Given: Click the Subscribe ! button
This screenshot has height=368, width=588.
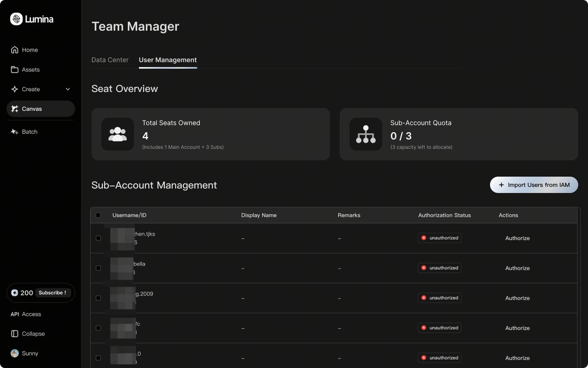Looking at the screenshot, I should [x=52, y=293].
